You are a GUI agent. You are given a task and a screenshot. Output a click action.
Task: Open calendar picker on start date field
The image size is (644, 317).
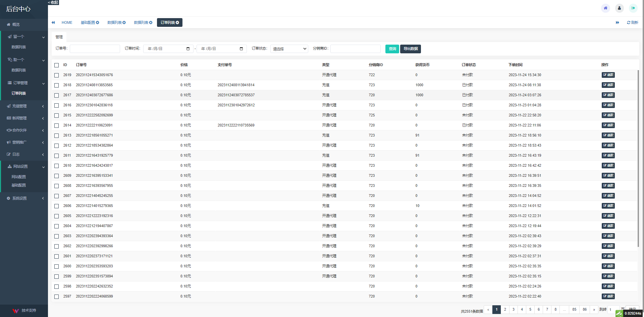click(188, 49)
